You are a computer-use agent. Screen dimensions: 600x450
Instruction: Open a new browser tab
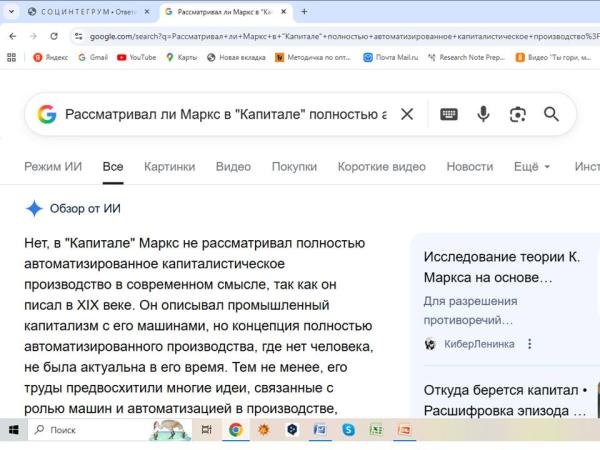point(304,12)
